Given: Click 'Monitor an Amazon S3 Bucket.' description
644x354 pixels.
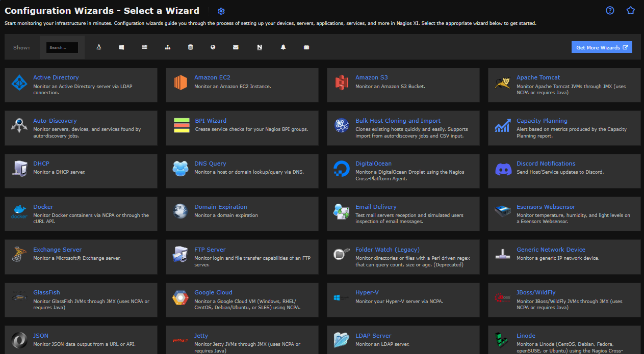Looking at the screenshot, I should [390, 86].
